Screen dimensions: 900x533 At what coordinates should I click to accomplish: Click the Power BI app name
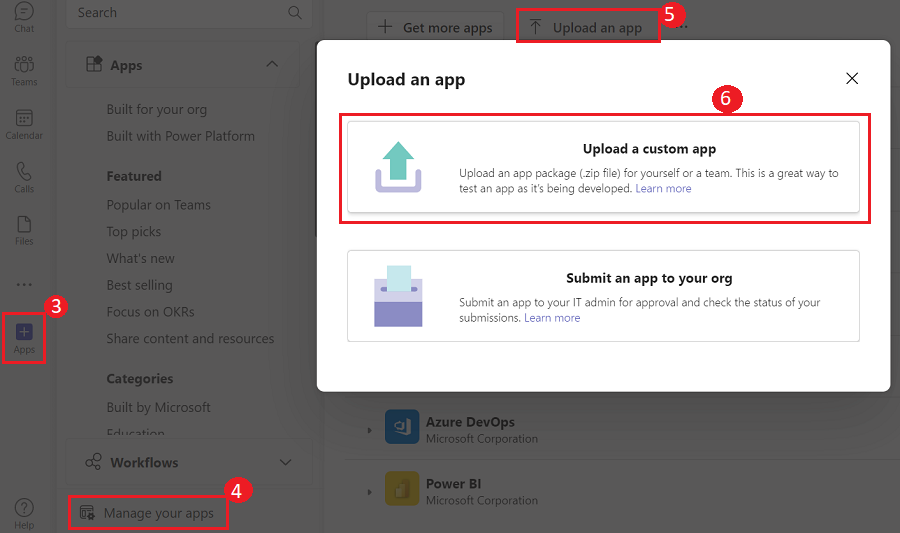coord(453,484)
